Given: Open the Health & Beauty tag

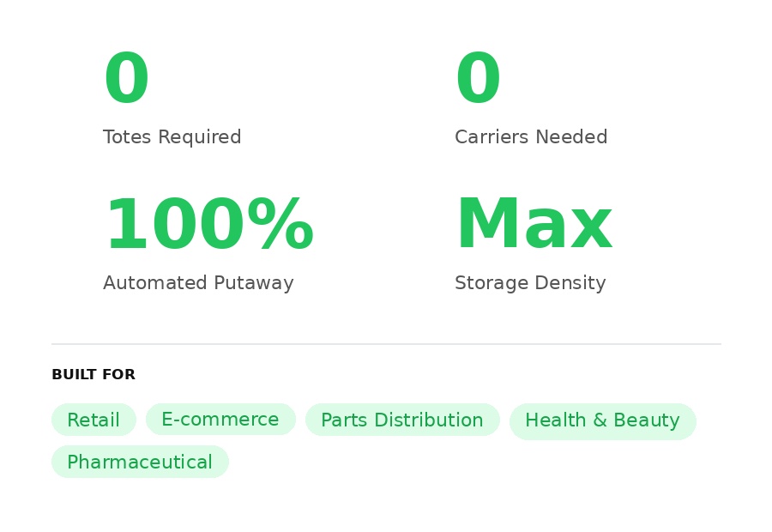Looking at the screenshot, I should click(x=603, y=420).
